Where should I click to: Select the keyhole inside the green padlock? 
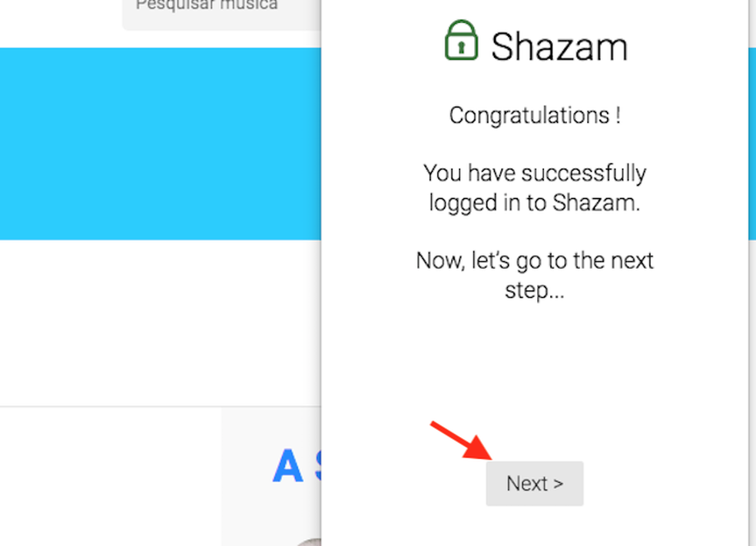coord(460,48)
